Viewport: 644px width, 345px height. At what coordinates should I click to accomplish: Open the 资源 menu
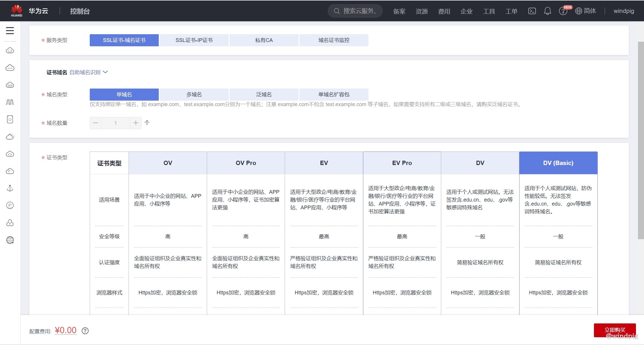point(422,11)
